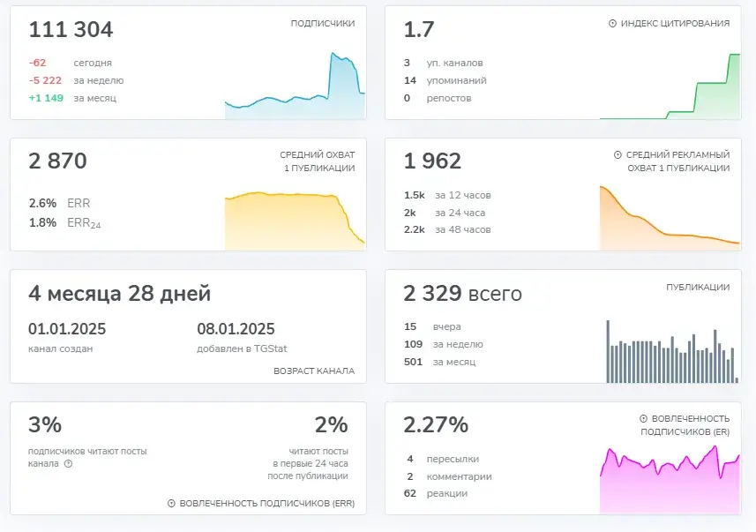Click the "109" weekly publications count
Screen dimensions: 756x532
point(413,344)
